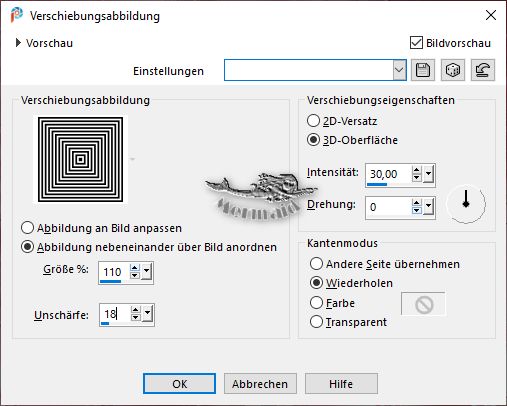The image size is (507, 406).
Task: Click the disabled color swatch beside Farbe
Action: (x=423, y=304)
